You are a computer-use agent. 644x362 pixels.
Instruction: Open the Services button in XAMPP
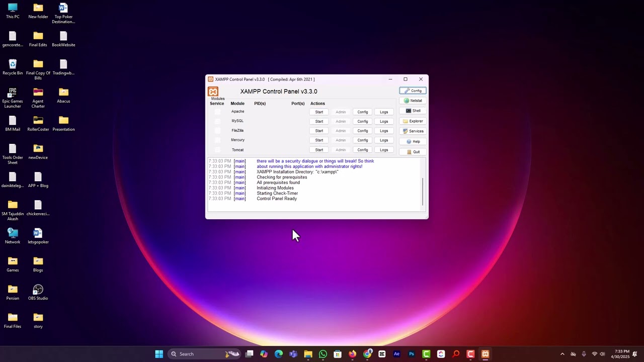413,131
